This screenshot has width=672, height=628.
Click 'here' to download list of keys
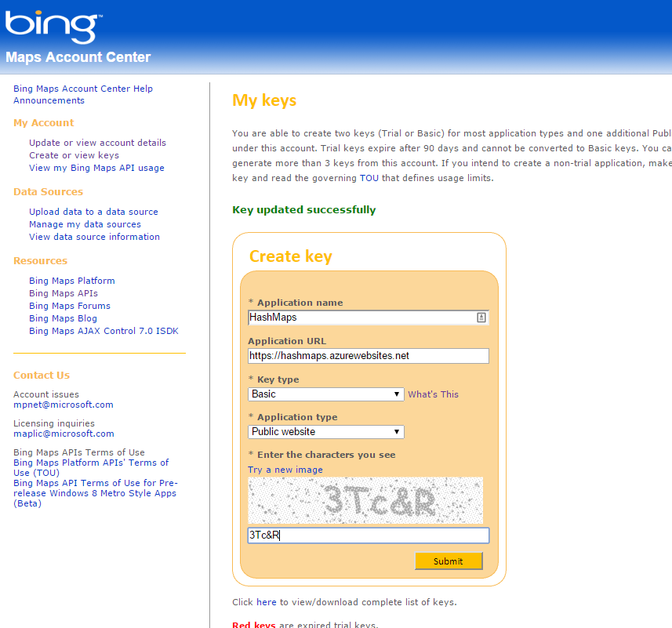coord(266,602)
